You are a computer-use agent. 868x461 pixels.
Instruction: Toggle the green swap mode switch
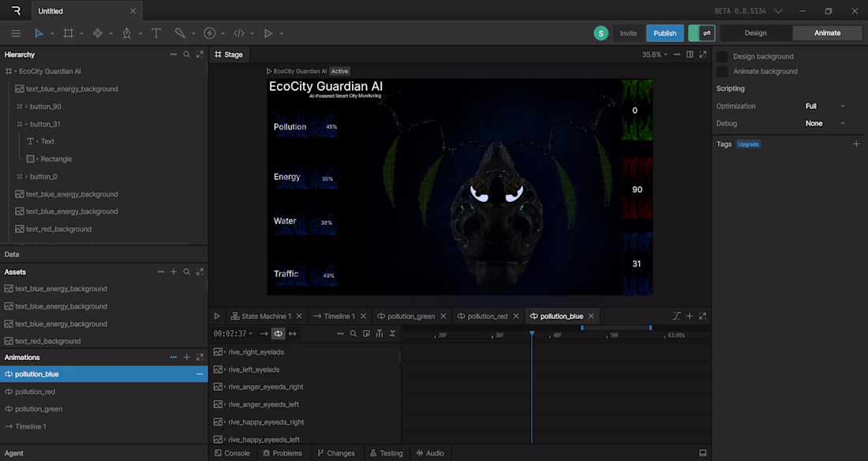point(702,33)
